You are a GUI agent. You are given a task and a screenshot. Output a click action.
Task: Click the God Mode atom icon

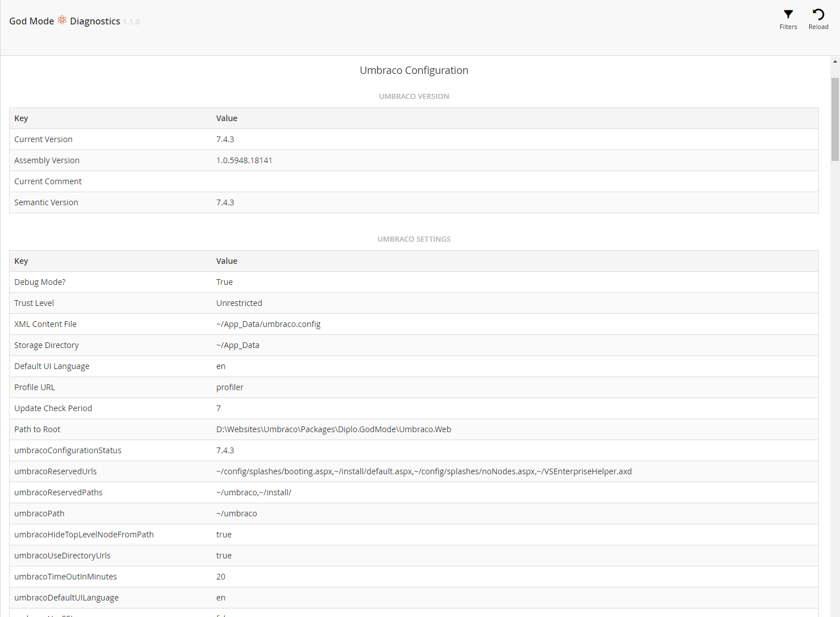tap(62, 20)
